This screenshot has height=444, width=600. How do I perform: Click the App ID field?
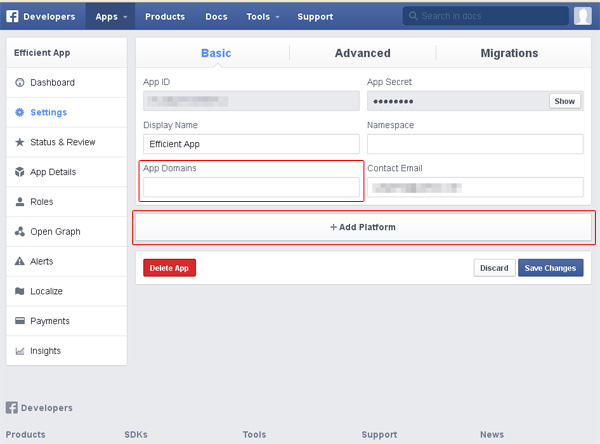point(251,101)
